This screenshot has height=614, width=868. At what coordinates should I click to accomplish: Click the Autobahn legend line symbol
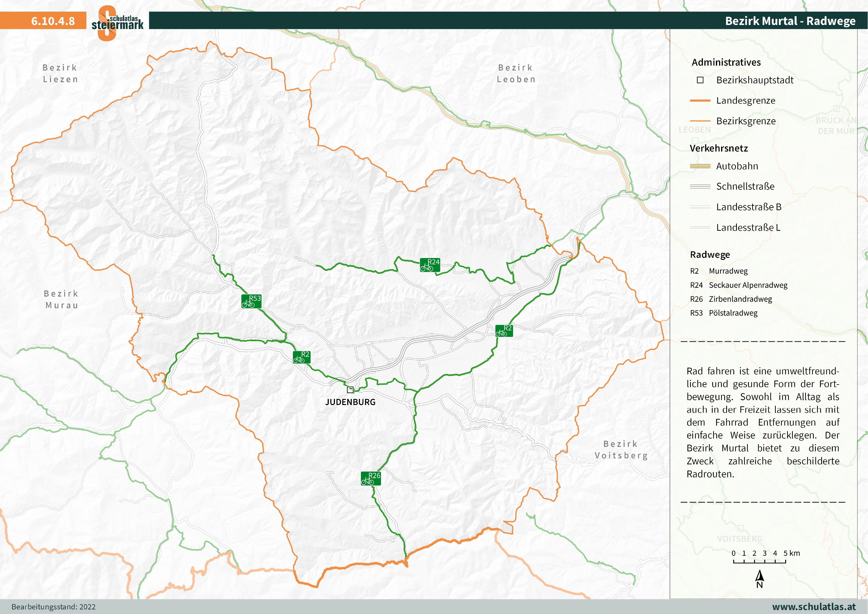700,166
